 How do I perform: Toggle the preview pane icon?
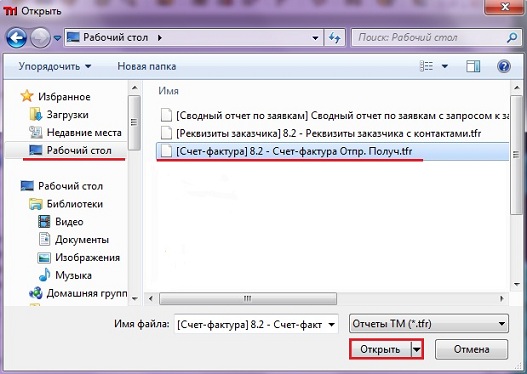tap(473, 66)
